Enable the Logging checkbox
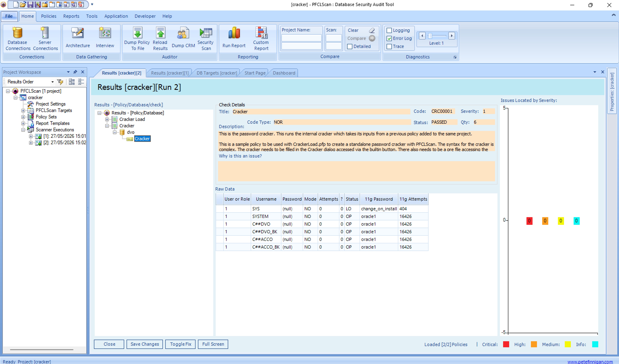 pyautogui.click(x=389, y=30)
